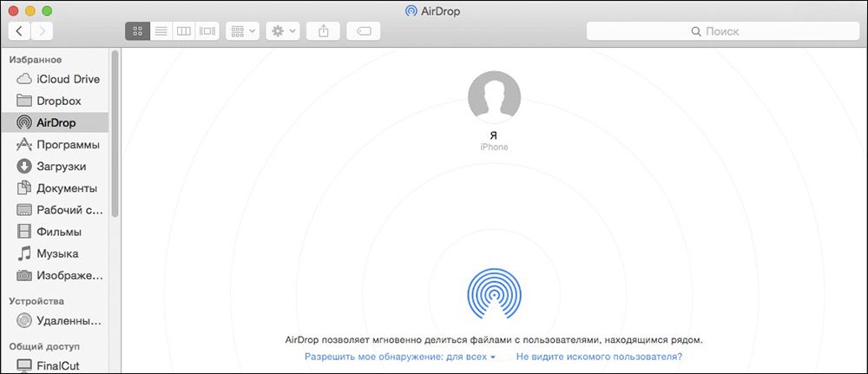The image size is (868, 374).
Task: Switch to column view
Action: click(183, 31)
